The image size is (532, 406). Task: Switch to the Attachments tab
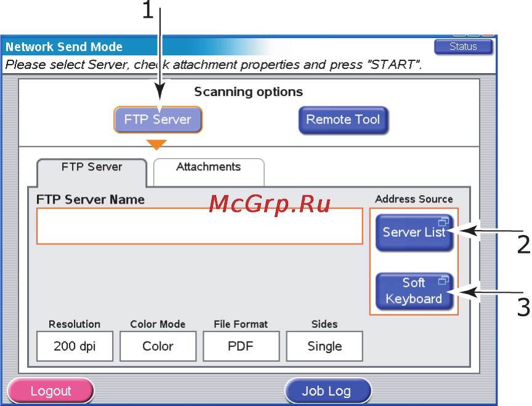click(209, 172)
